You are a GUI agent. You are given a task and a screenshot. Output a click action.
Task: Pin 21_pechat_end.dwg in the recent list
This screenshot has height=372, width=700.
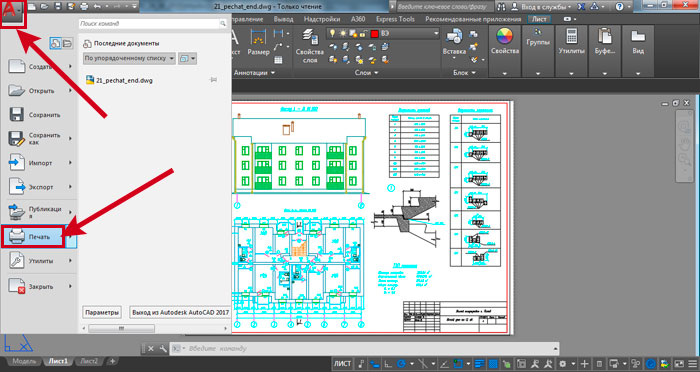[x=213, y=80]
